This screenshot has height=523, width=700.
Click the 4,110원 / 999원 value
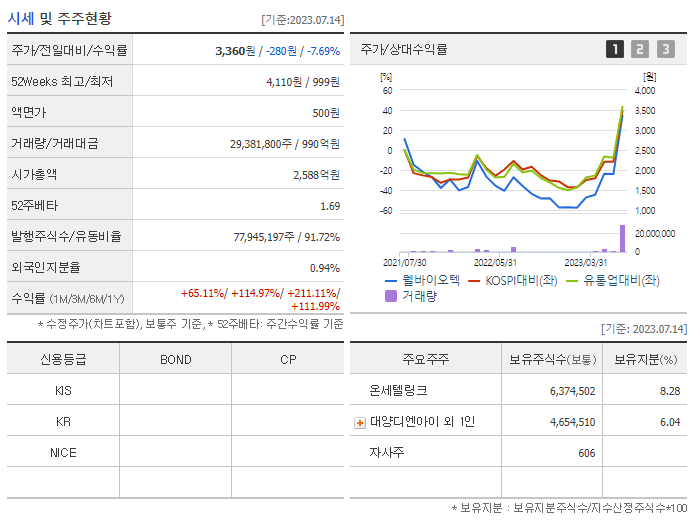pos(303,82)
